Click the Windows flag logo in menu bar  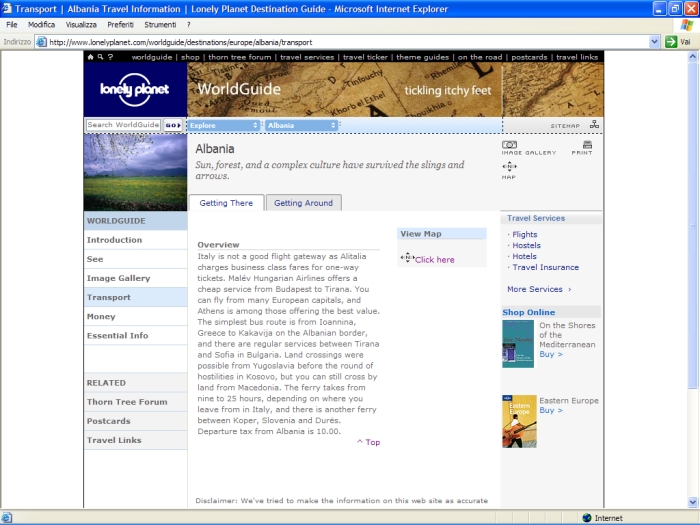click(x=687, y=25)
